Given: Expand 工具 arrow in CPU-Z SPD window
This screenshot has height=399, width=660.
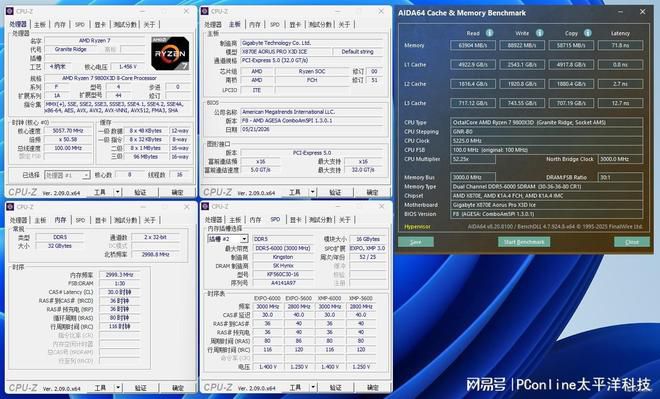Looking at the screenshot, I should [x=313, y=387].
